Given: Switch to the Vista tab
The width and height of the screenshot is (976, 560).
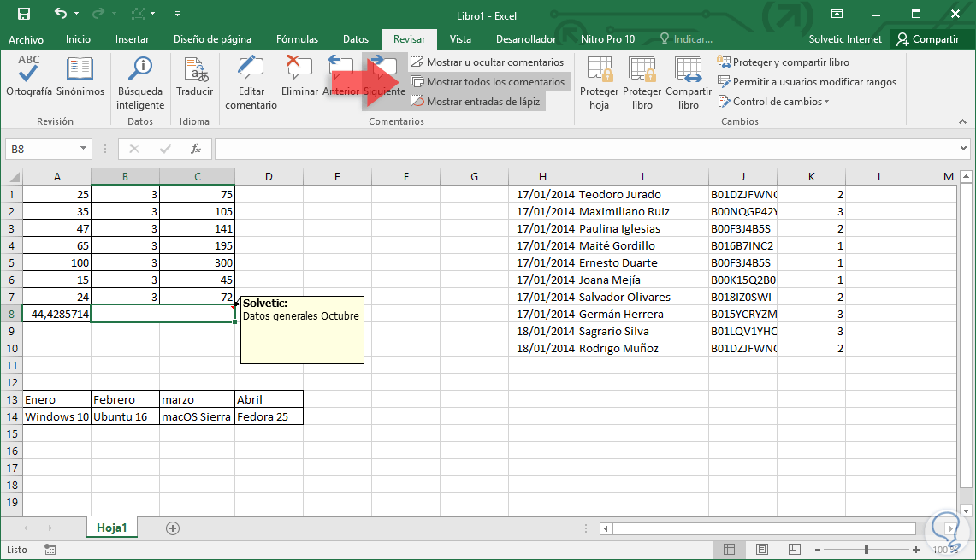Looking at the screenshot, I should pos(460,39).
